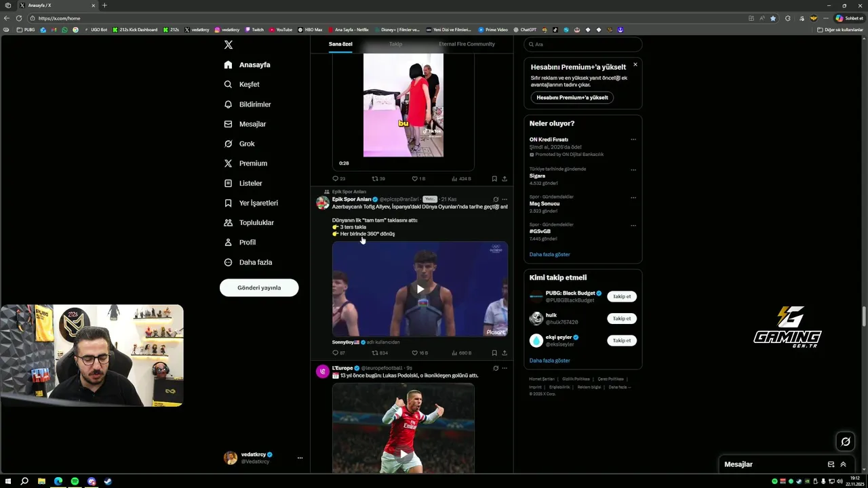Screen dimensions: 868x488
Task: Click the browser address bar
Action: point(387,18)
